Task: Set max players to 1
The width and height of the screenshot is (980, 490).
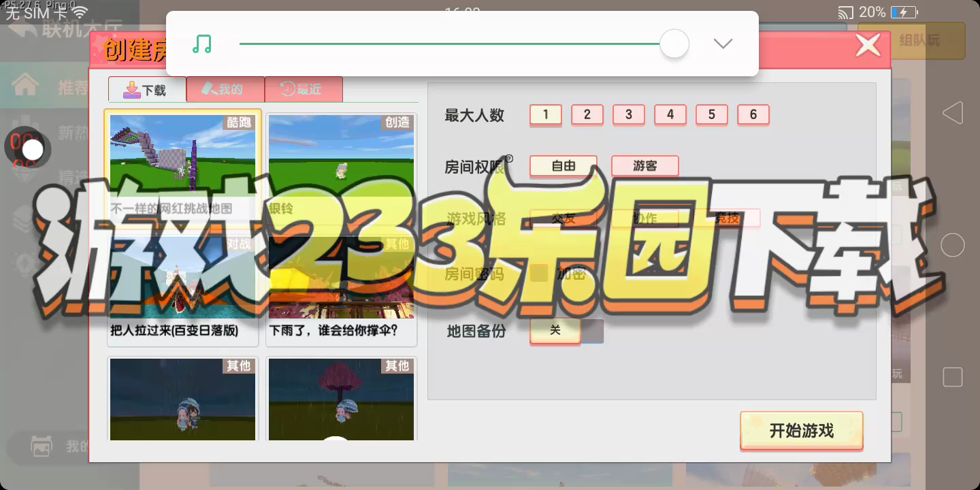Action: (x=546, y=115)
